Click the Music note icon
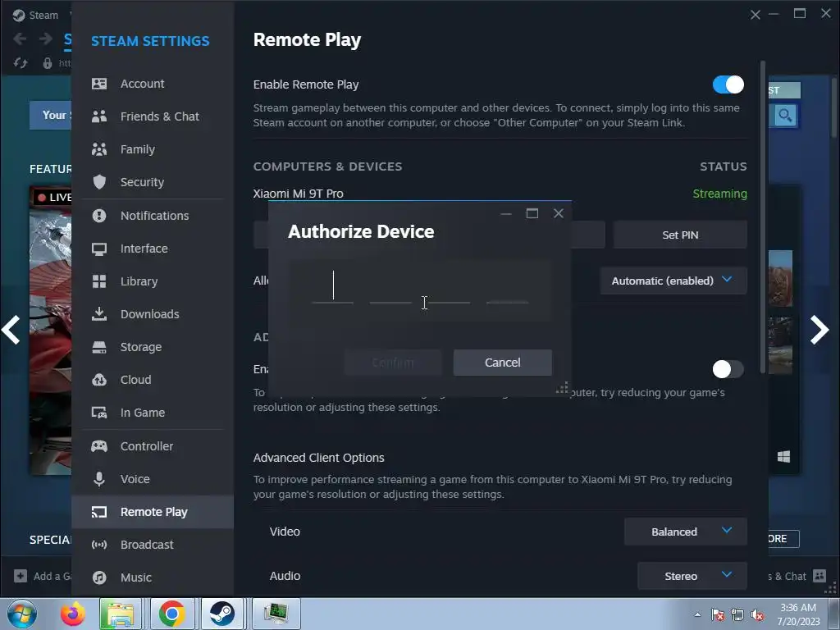840x630 pixels. pos(99,577)
